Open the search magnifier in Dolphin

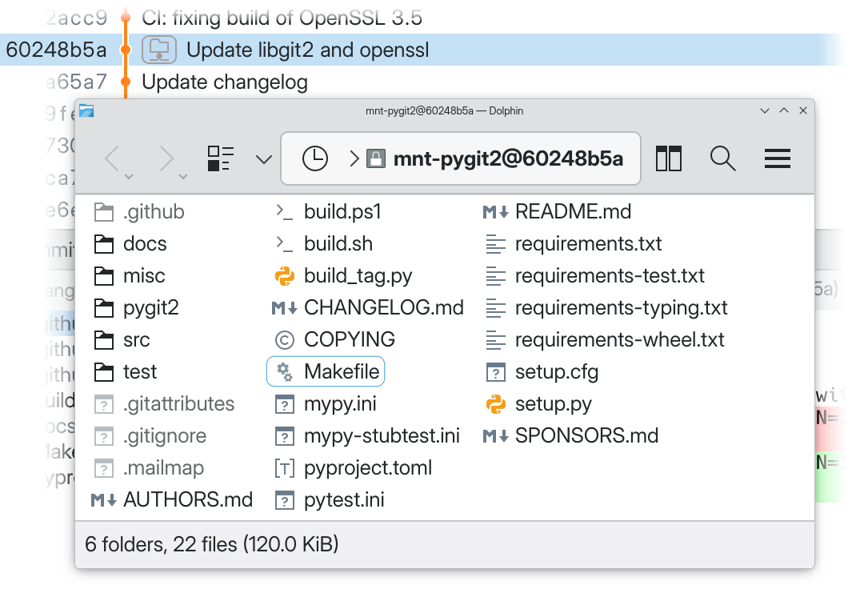(722, 158)
